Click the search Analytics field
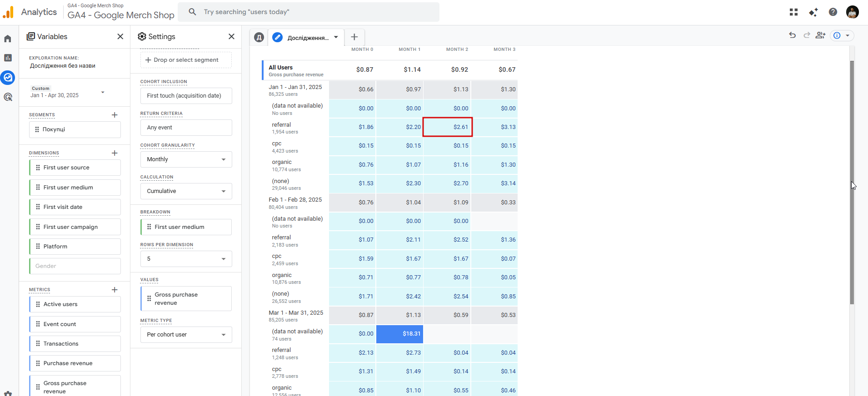Image resolution: width=868 pixels, height=396 pixels. (x=309, y=12)
